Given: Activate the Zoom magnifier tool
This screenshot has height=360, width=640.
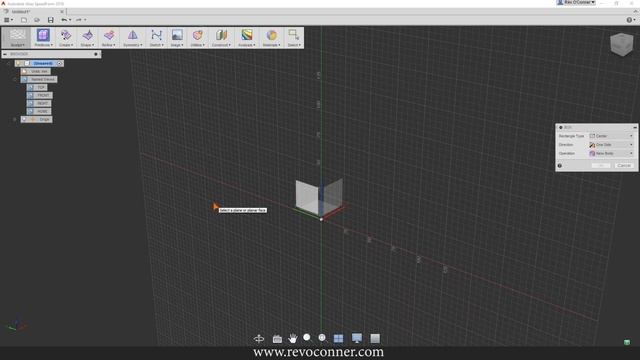Looking at the screenshot, I should (307, 338).
